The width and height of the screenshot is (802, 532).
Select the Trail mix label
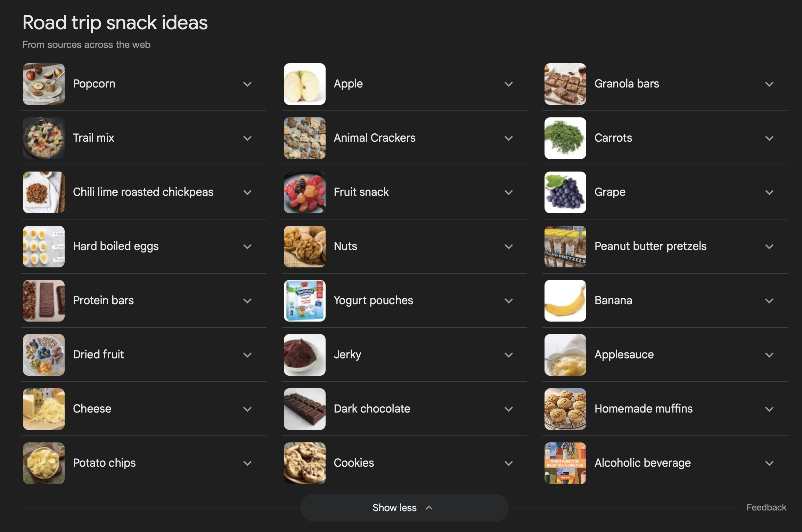tap(93, 138)
